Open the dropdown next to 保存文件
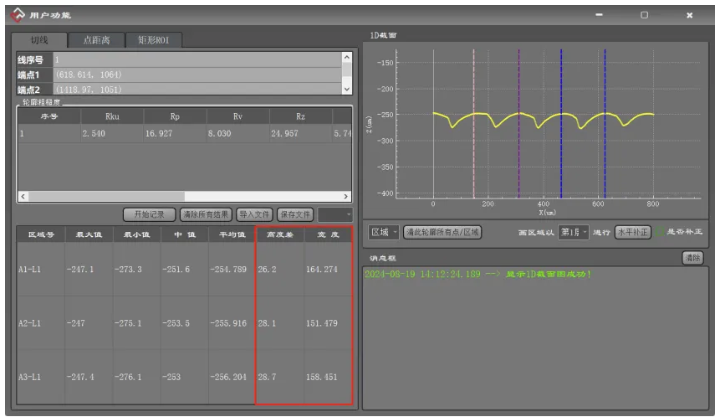Viewport: 719px width, 418px height. (x=334, y=214)
